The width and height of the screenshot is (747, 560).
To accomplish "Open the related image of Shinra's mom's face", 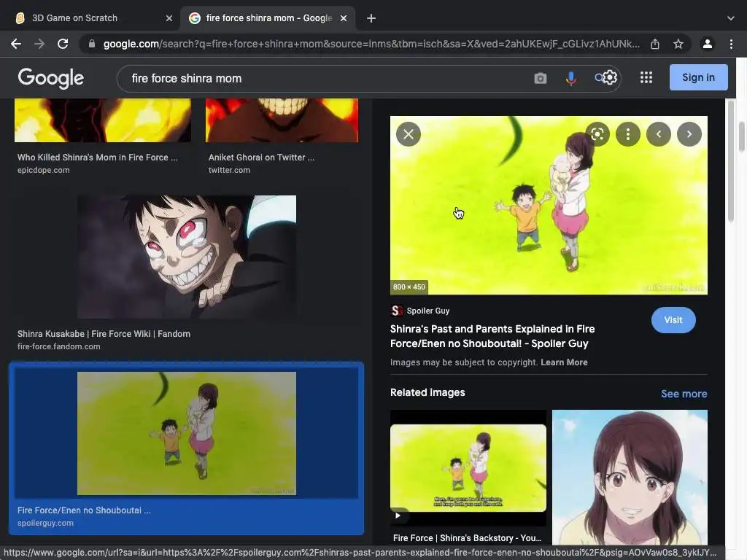I will 630,478.
